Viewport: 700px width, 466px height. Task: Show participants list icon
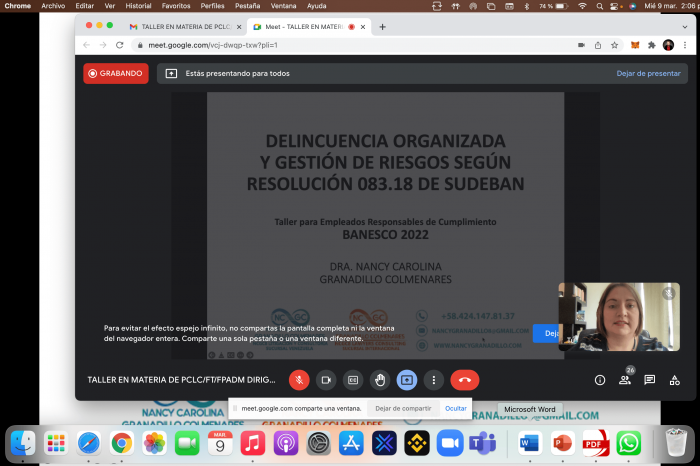[625, 380]
